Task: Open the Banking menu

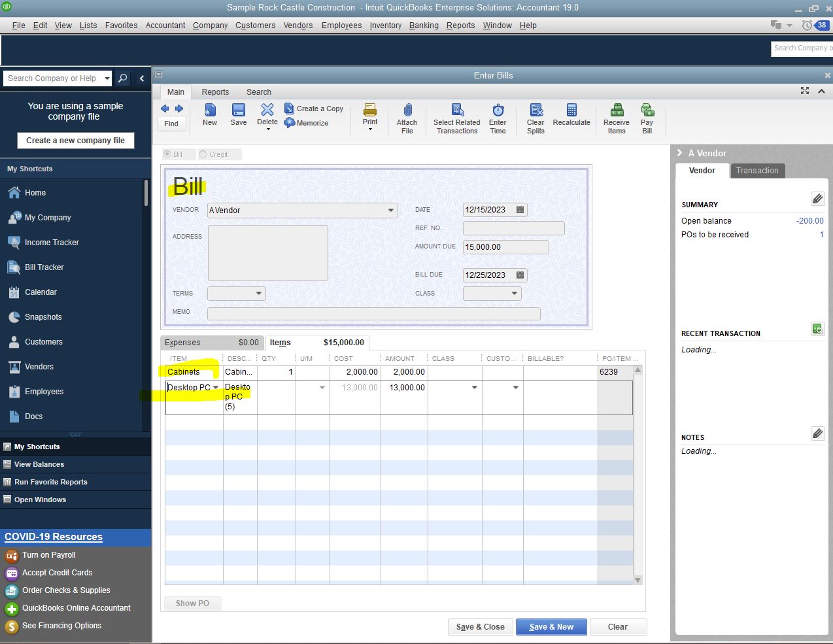Action: [x=424, y=25]
